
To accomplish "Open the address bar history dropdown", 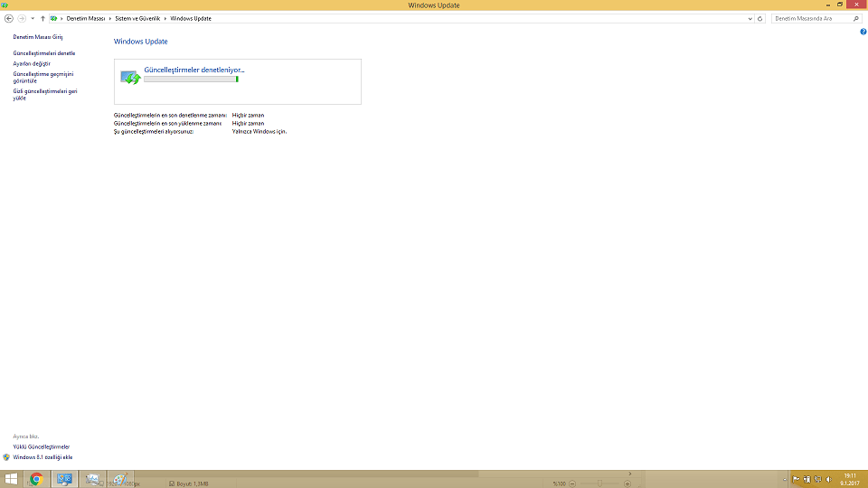I will [x=750, y=19].
